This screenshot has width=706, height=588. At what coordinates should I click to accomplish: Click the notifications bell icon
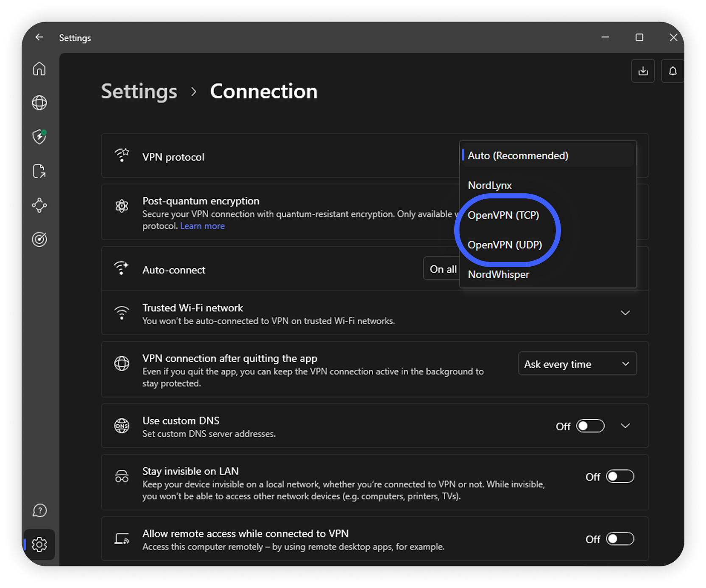pos(673,71)
